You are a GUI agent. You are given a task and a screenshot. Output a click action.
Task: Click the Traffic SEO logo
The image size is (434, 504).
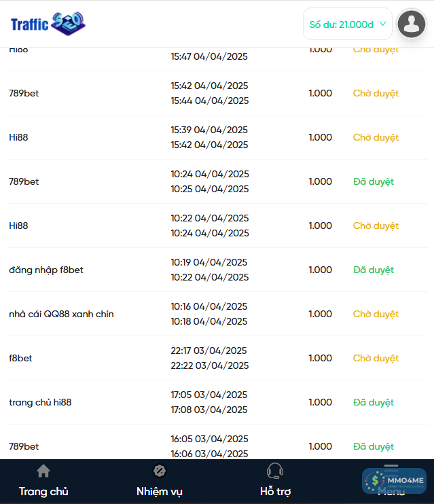tap(48, 24)
